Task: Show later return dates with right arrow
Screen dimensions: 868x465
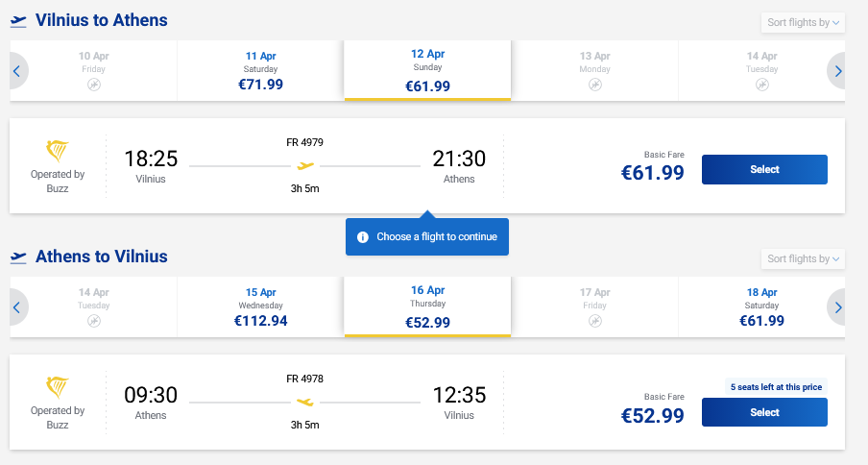Action: pyautogui.click(x=837, y=307)
